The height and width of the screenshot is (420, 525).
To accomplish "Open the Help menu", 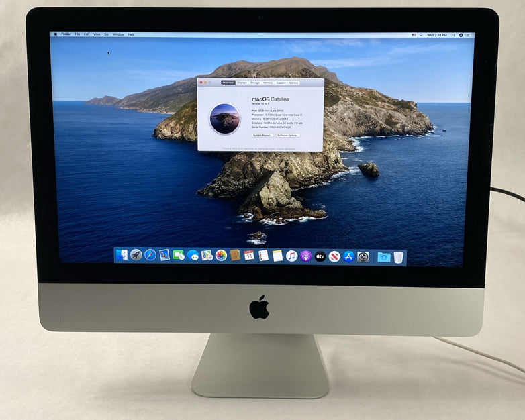I will [132, 34].
